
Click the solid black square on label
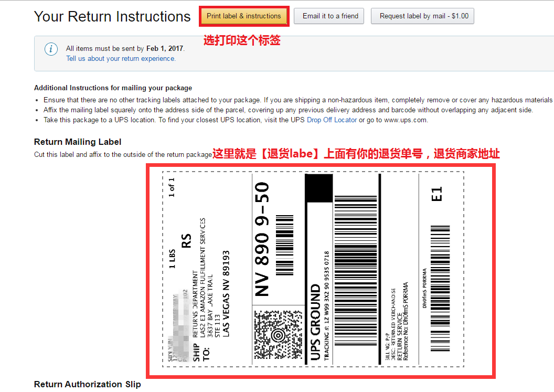coord(319,188)
